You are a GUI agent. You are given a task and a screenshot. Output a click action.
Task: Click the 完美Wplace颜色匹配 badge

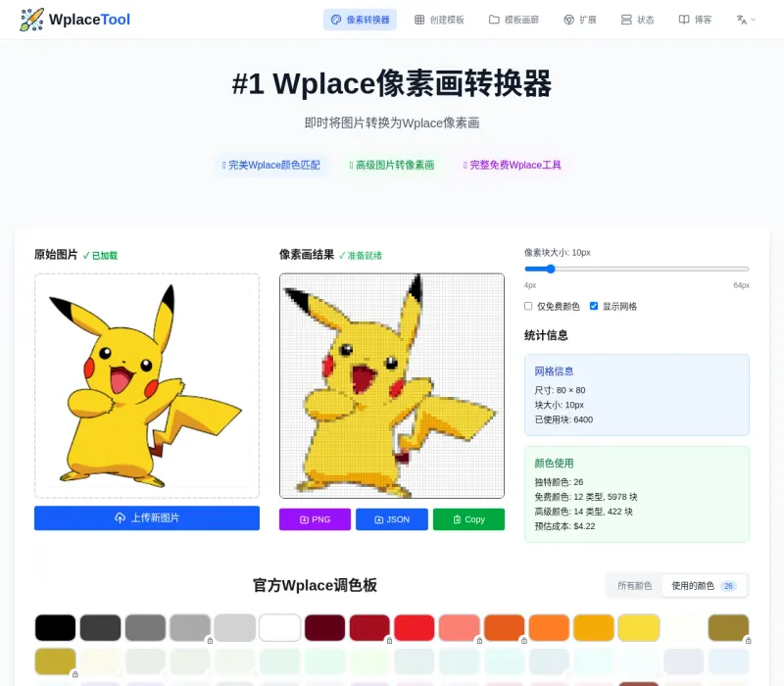[271, 165]
